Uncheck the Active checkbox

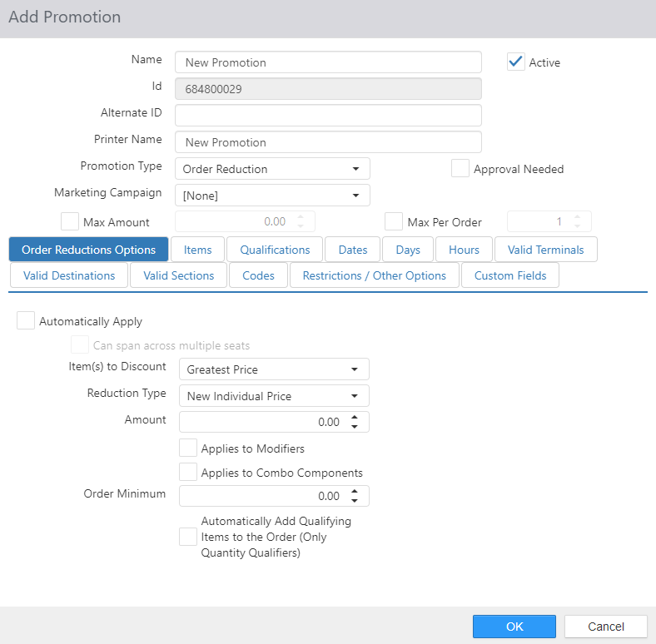tap(516, 62)
